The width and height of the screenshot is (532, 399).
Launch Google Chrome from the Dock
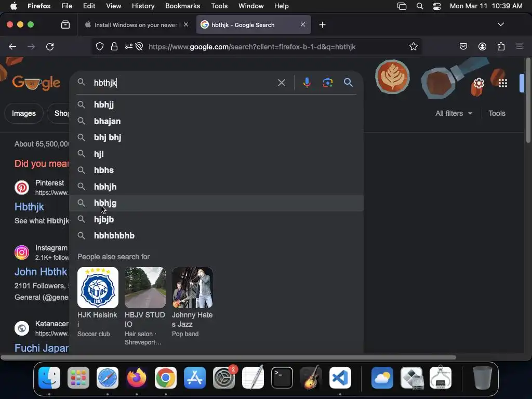166,378
